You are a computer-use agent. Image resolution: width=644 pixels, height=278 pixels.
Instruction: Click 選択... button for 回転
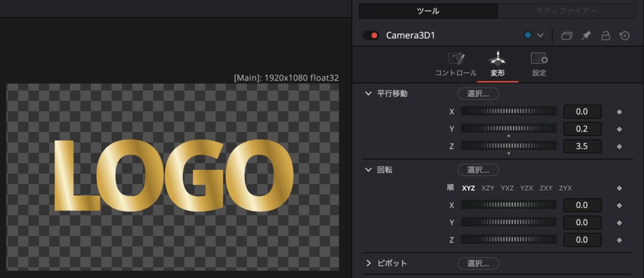[478, 170]
